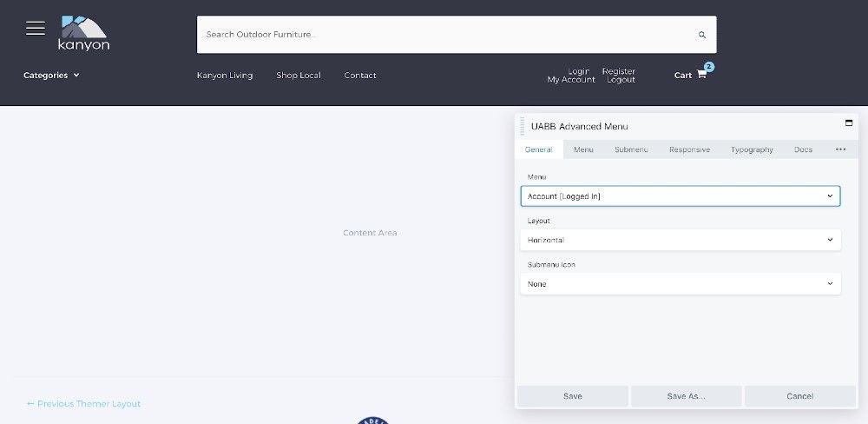Open the hamburger menu icon

36,29
